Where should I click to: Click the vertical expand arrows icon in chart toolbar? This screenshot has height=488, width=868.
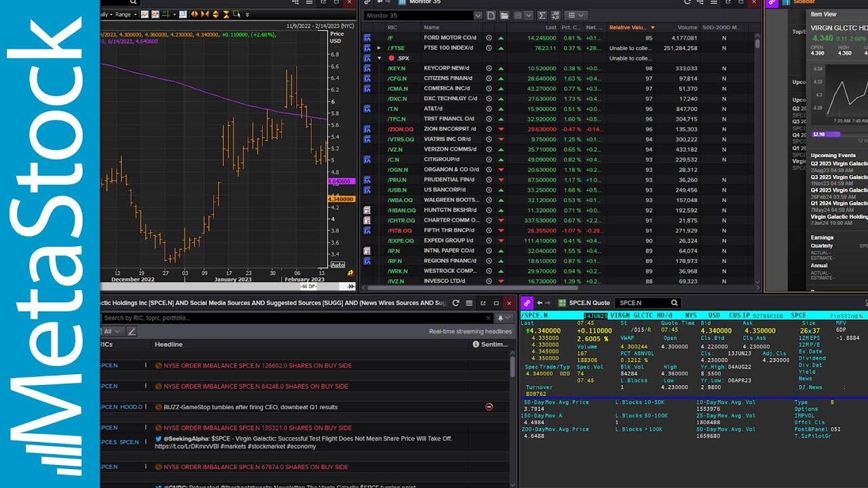(216, 14)
